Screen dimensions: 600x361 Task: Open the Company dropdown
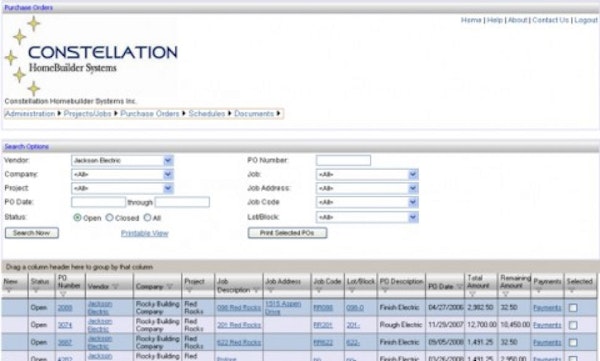(122, 175)
